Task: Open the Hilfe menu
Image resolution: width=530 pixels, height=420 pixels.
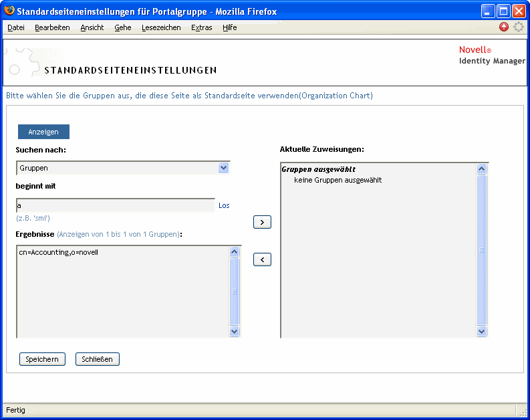Action: 229,27
